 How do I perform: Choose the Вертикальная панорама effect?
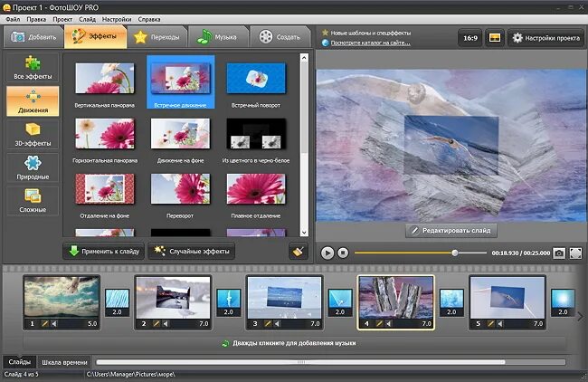point(105,82)
